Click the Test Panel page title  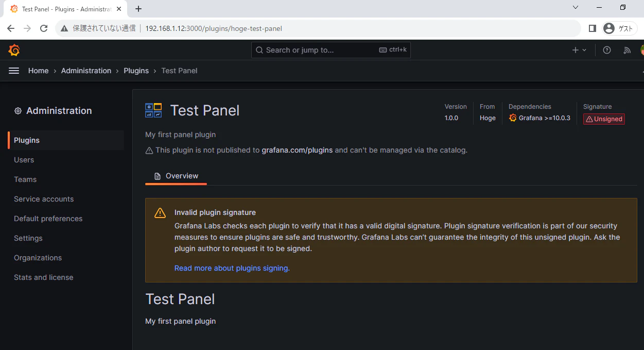(x=205, y=110)
